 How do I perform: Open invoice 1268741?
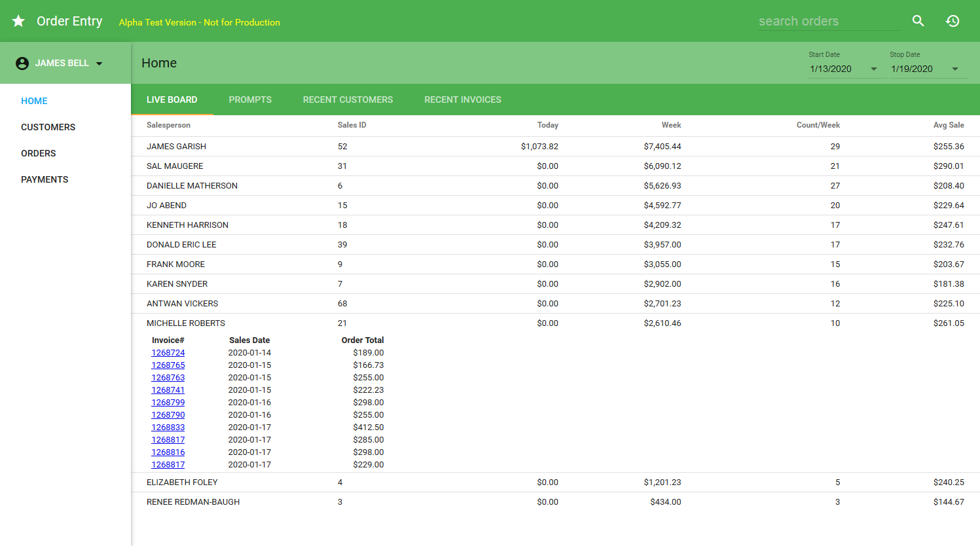168,390
